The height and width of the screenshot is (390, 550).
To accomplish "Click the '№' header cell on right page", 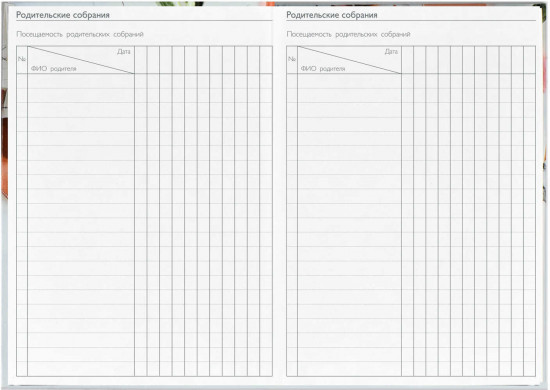I will (x=292, y=59).
